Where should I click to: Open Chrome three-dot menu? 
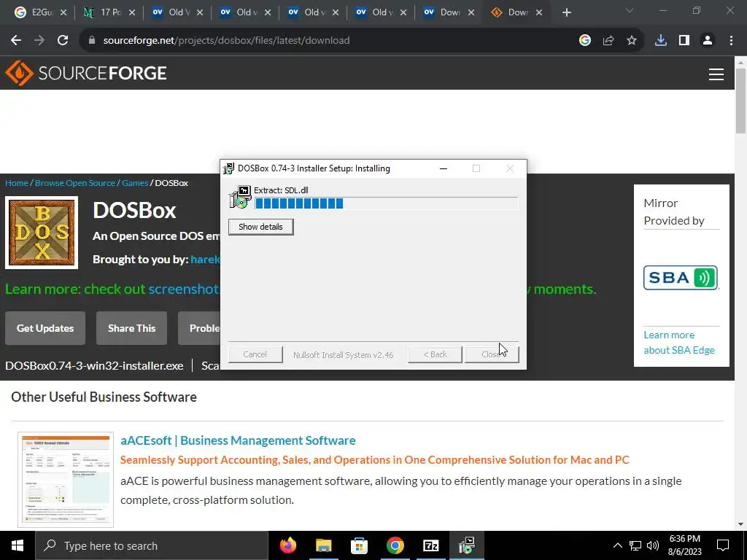731,41
